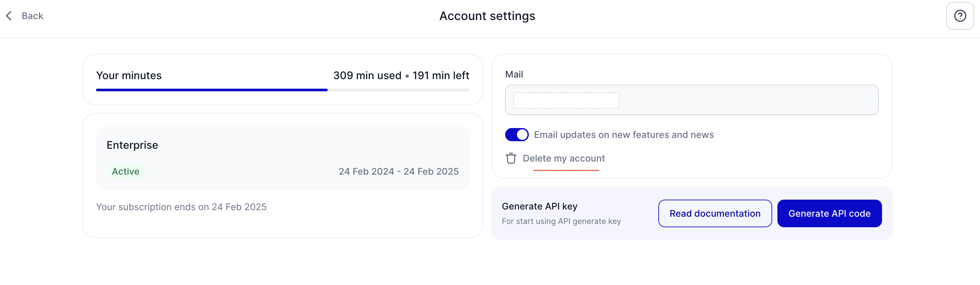This screenshot has width=980, height=285.
Task: Click Delete my account link
Action: pos(563,159)
